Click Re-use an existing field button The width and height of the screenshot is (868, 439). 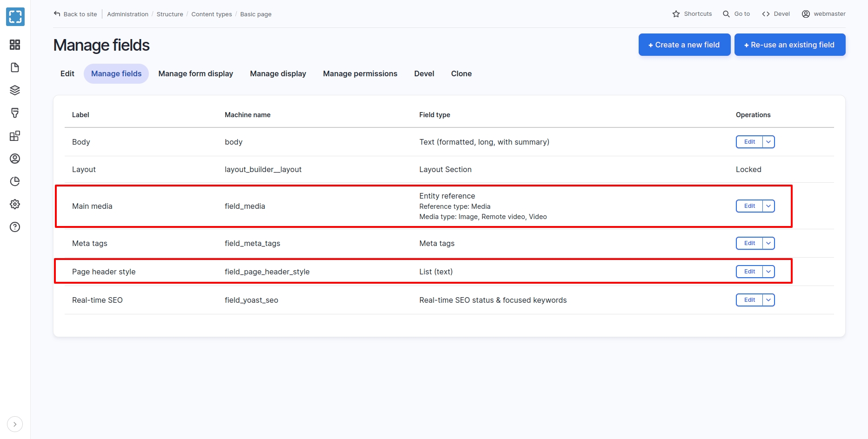tap(789, 45)
